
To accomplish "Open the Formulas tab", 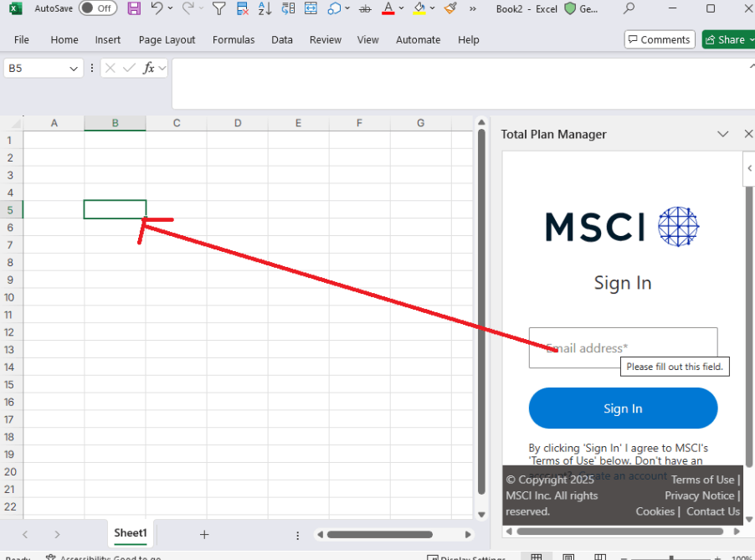I will pos(234,40).
